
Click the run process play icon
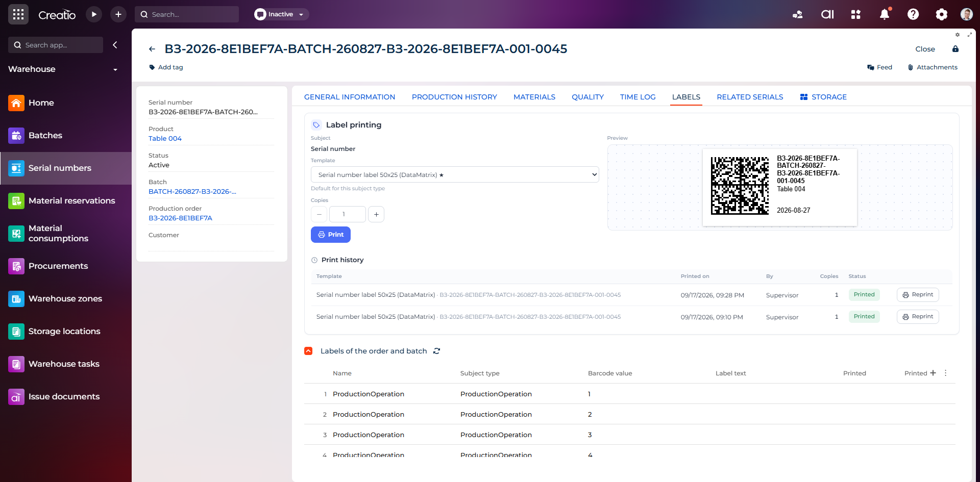click(94, 14)
